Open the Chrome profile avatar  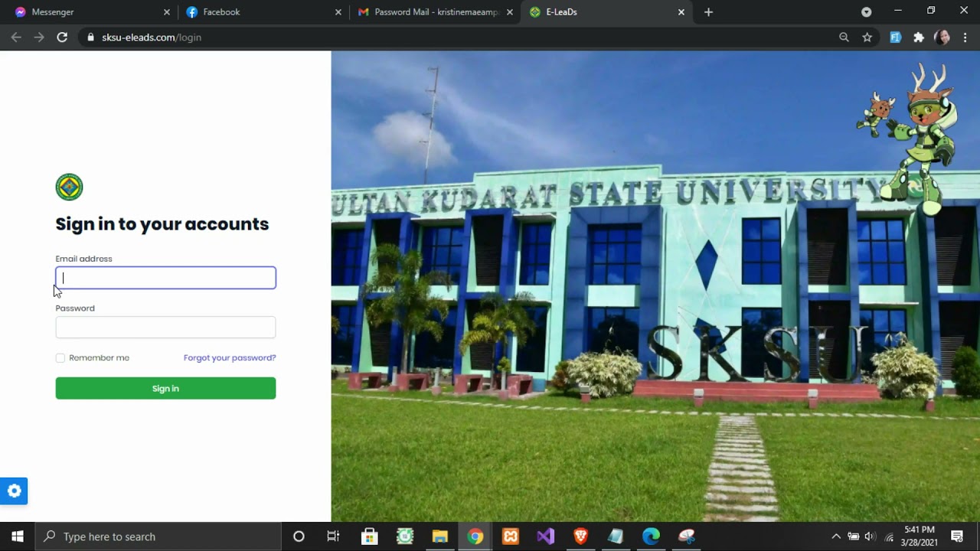pyautogui.click(x=942, y=37)
